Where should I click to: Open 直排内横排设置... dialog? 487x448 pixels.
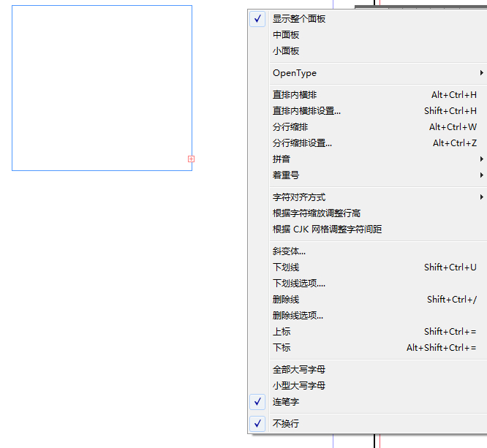(x=368, y=111)
